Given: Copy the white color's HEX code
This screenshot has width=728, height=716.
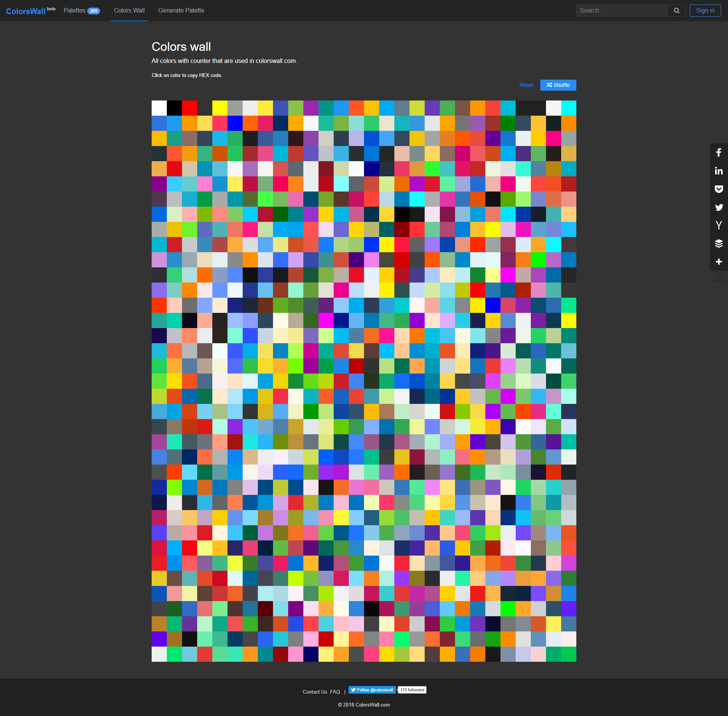Looking at the screenshot, I should (x=159, y=108).
